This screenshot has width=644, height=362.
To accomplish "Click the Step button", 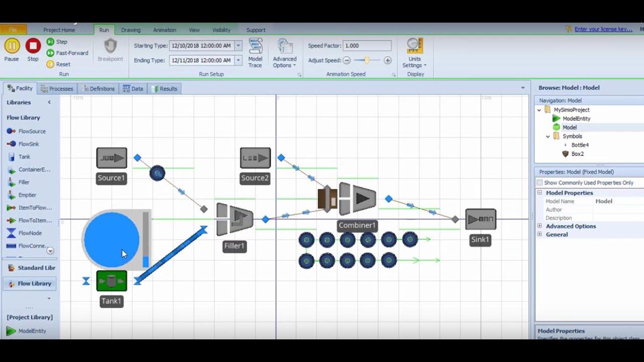I will (x=57, y=42).
